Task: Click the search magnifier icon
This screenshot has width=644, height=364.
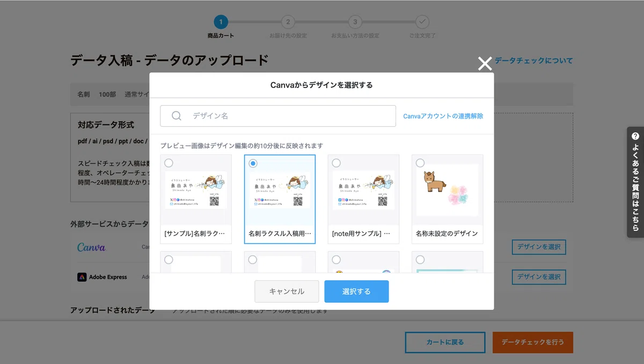Action: [x=177, y=115]
